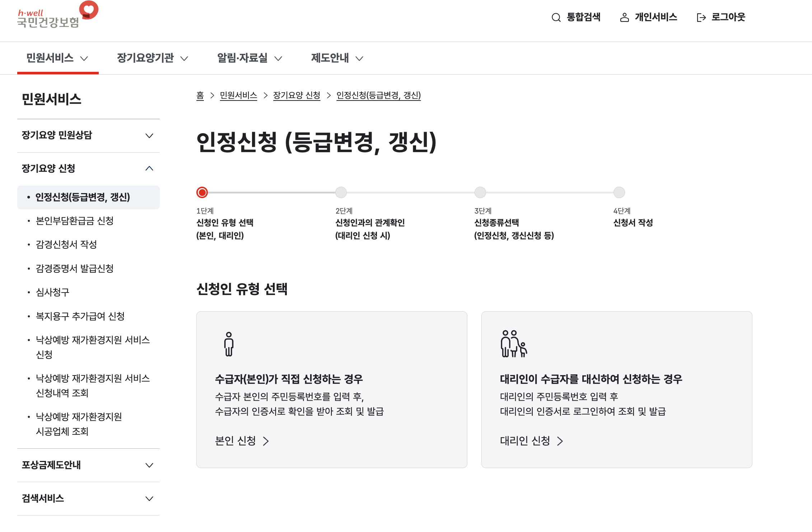Image resolution: width=812 pixels, height=532 pixels.
Task: Expand the 제도안내 menu chevron
Action: coord(359,59)
